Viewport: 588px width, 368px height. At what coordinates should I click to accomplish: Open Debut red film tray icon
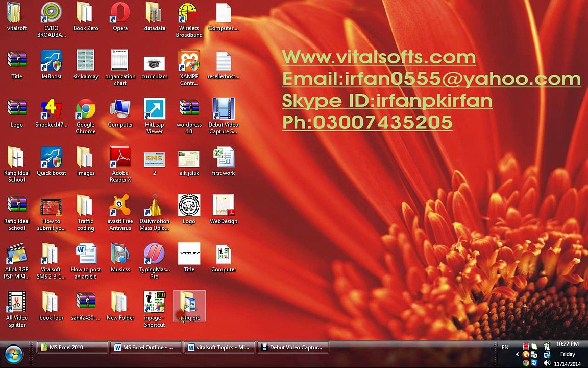[526, 346]
